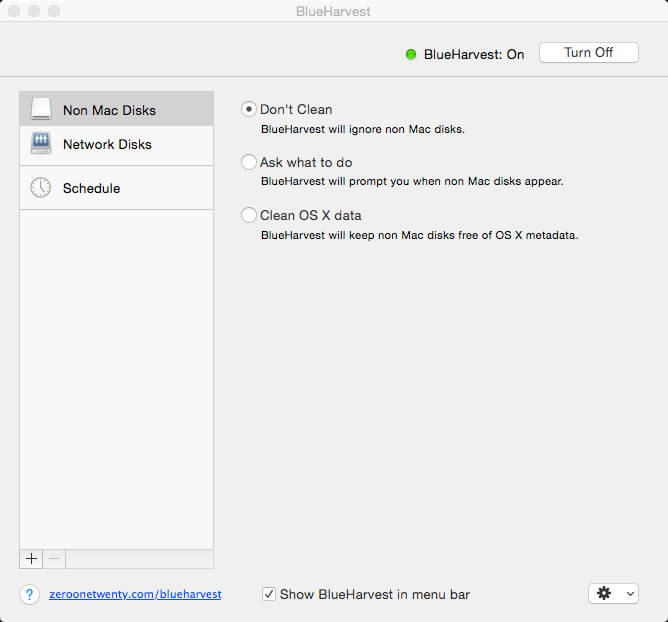Click the BlueHarvest window title text

[x=333, y=11]
